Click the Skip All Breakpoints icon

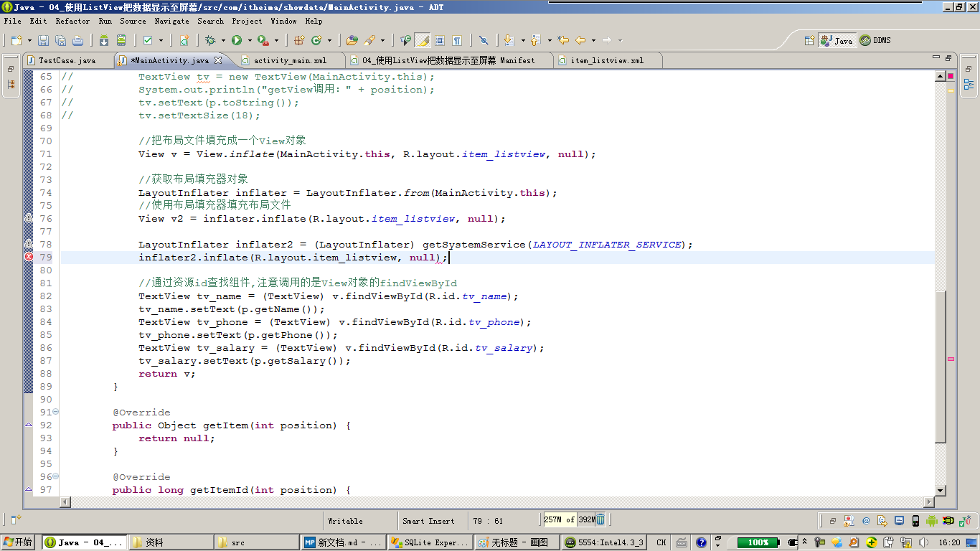tap(484, 41)
